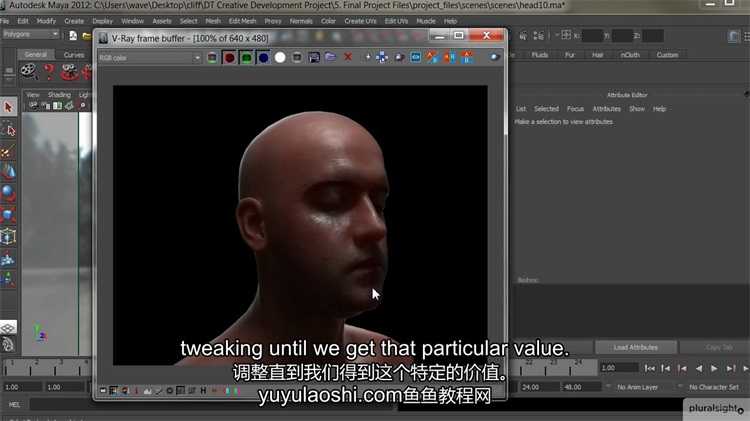This screenshot has width=750, height=421.
Task: Open the viewport View menu
Action: [33, 95]
